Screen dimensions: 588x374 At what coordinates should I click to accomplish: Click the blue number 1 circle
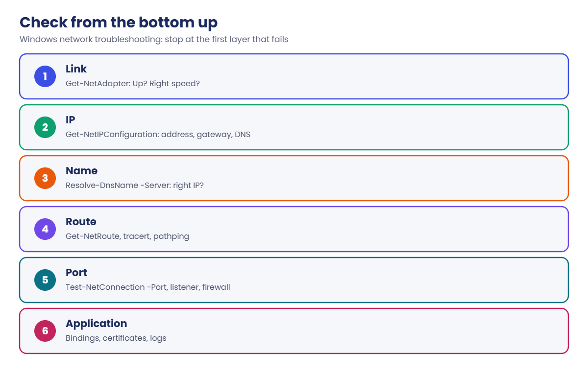[45, 76]
